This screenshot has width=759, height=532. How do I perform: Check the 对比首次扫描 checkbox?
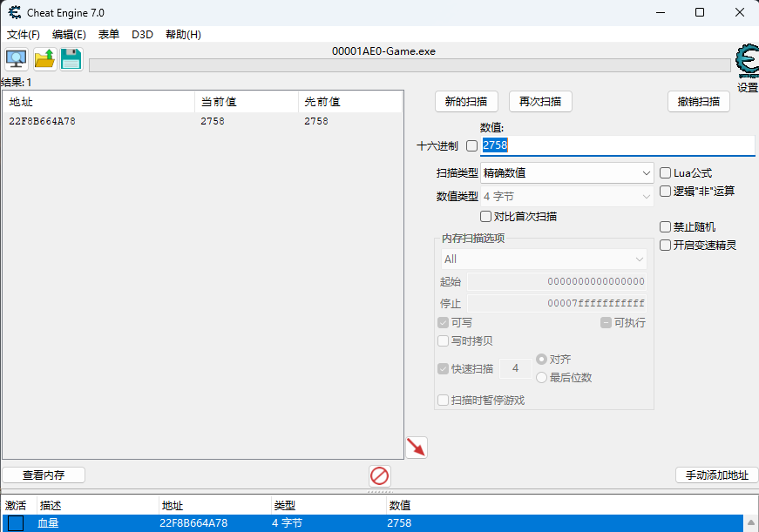pyautogui.click(x=485, y=216)
